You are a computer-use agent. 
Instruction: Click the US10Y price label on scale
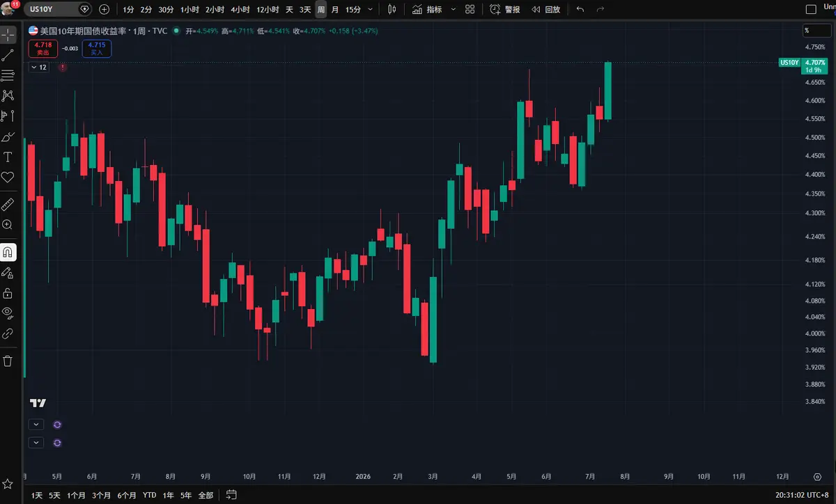(x=789, y=63)
